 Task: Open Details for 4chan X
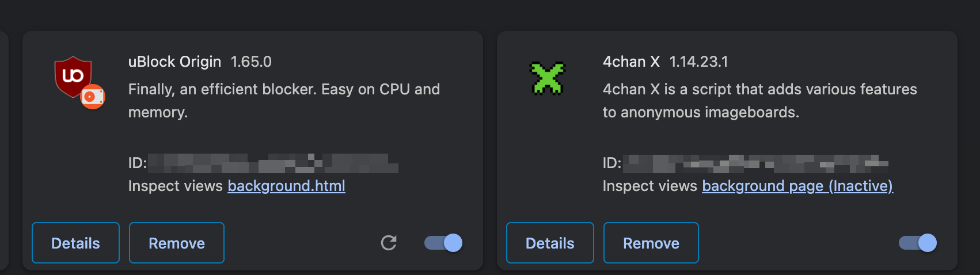(550, 243)
